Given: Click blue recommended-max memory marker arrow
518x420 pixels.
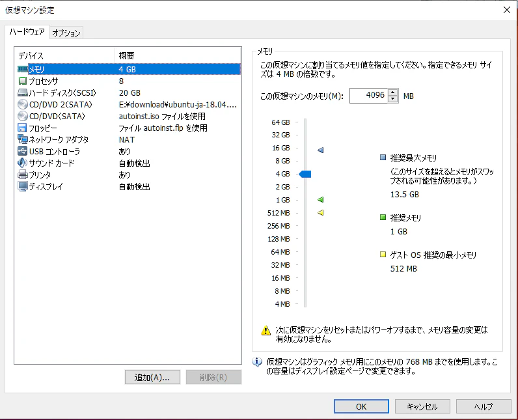Looking at the screenshot, I should [x=320, y=150].
